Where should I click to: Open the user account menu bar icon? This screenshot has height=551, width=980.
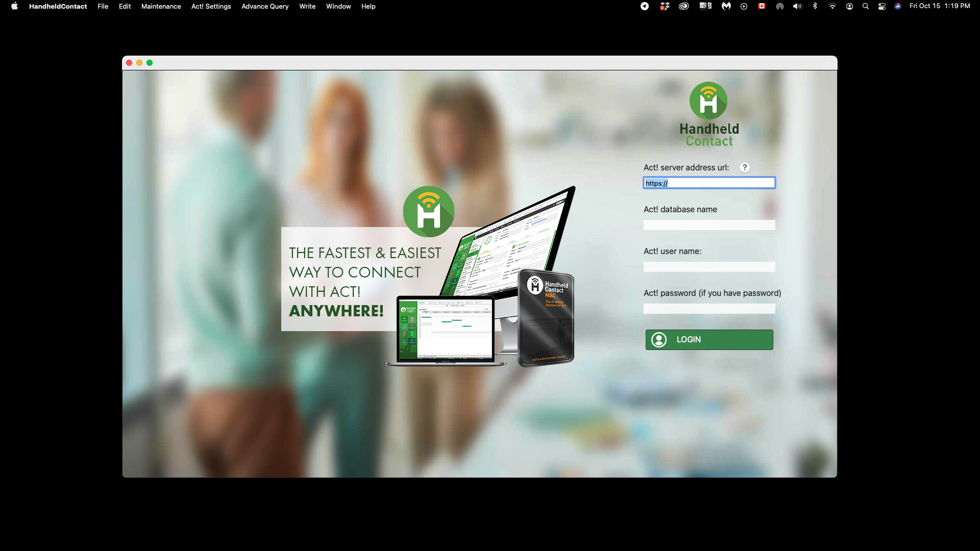(849, 6)
